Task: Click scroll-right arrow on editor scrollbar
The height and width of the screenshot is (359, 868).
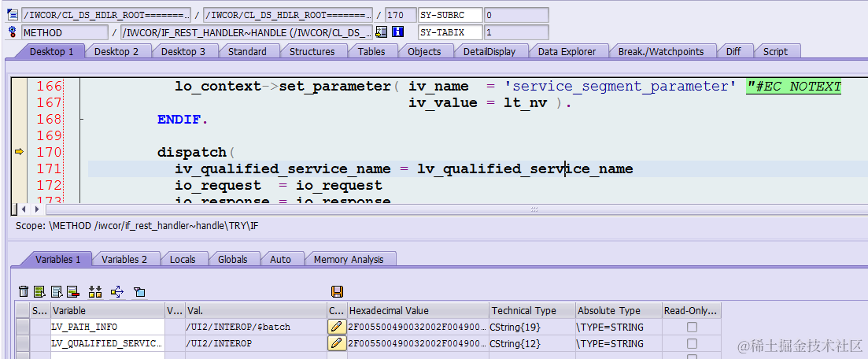Action: click(x=37, y=209)
